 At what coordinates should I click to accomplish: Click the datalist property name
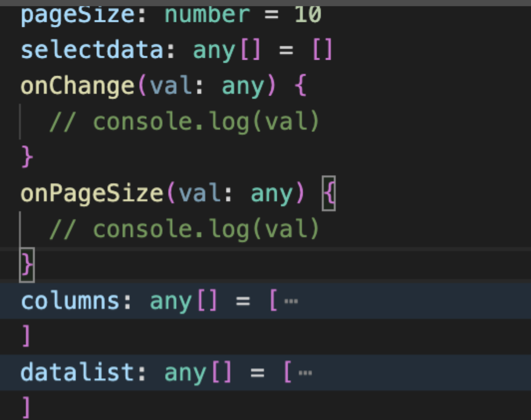click(x=78, y=373)
